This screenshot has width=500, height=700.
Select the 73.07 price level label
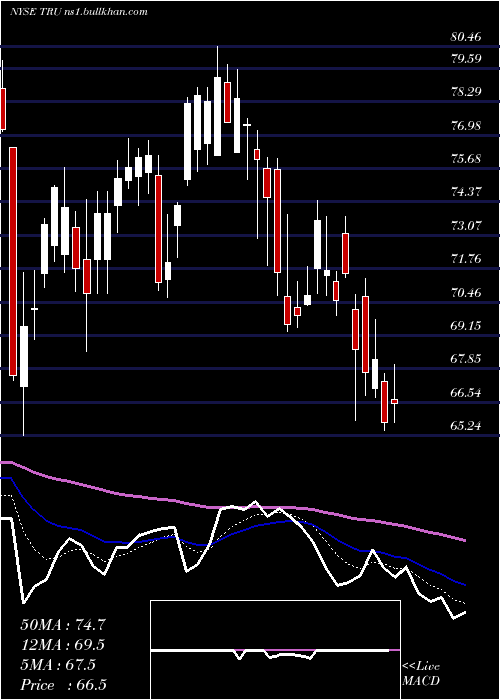pyautogui.click(x=466, y=226)
